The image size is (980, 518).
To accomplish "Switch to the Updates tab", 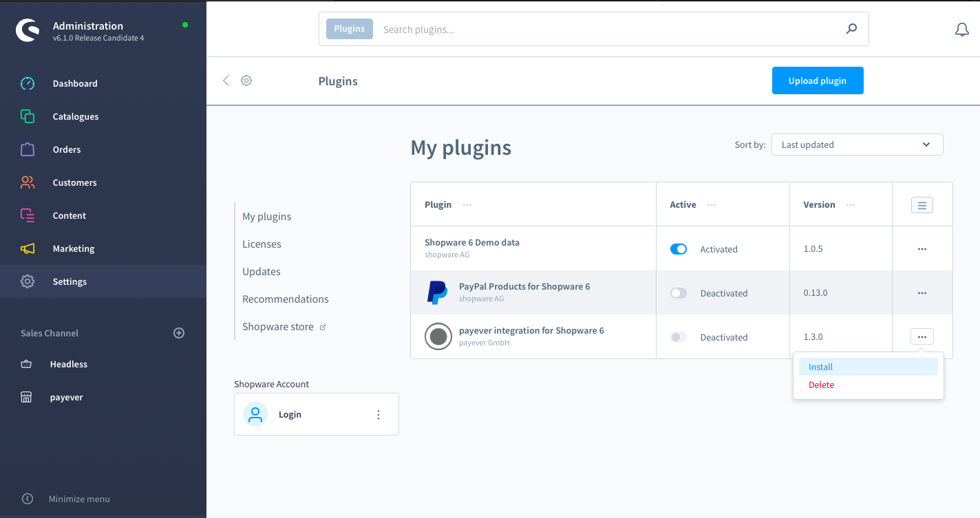I will pos(262,271).
